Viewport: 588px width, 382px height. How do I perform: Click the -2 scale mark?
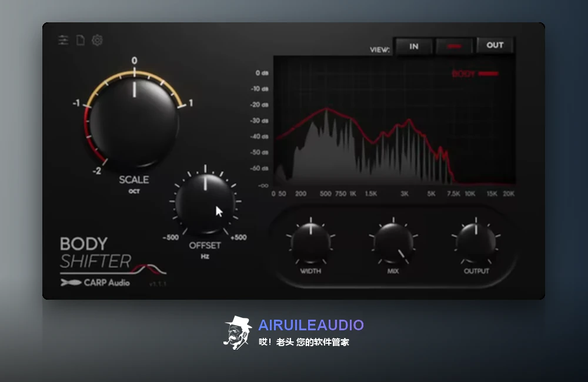[x=97, y=171]
